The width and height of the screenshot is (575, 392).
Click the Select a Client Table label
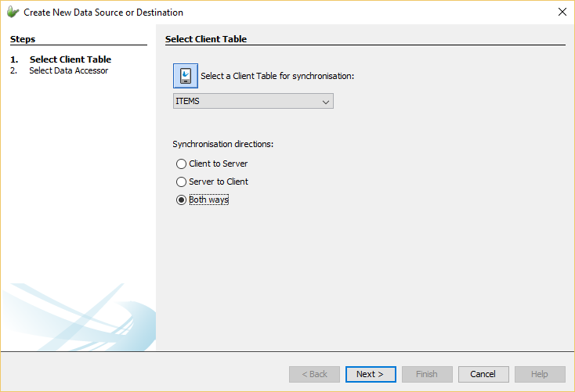point(277,76)
